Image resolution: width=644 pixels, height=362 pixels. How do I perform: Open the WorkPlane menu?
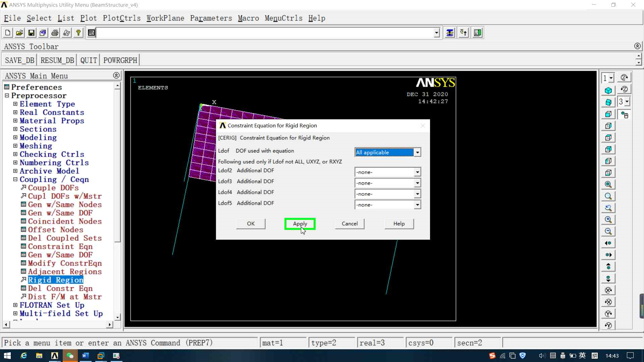click(165, 18)
